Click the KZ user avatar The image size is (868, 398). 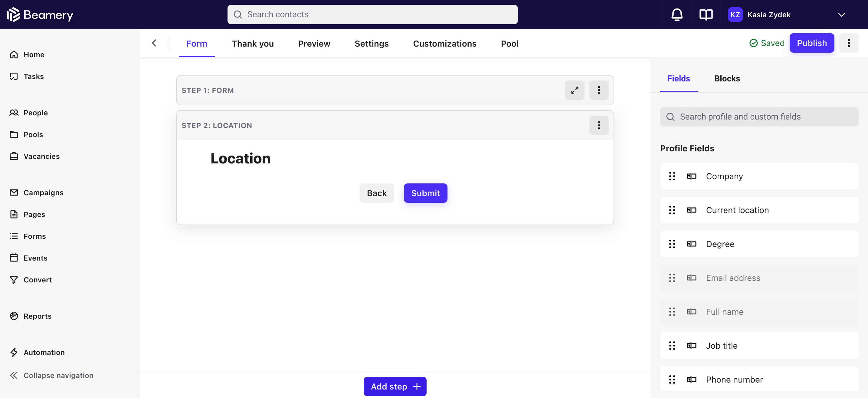click(x=735, y=15)
